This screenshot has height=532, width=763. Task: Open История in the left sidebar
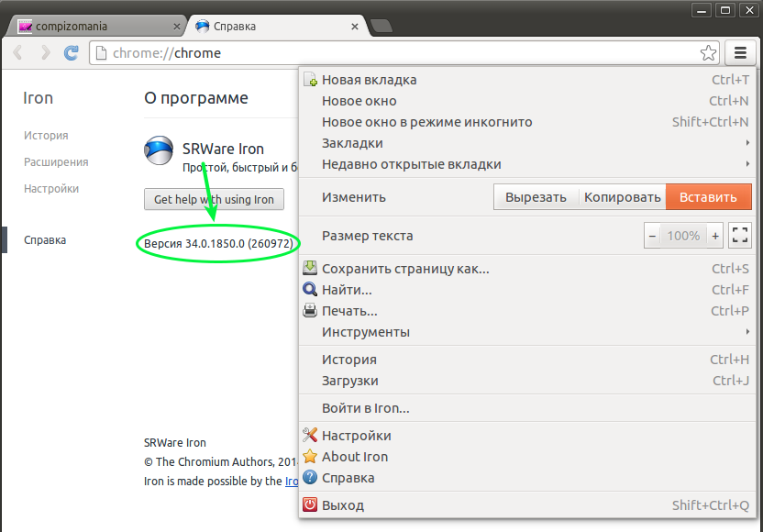point(46,136)
